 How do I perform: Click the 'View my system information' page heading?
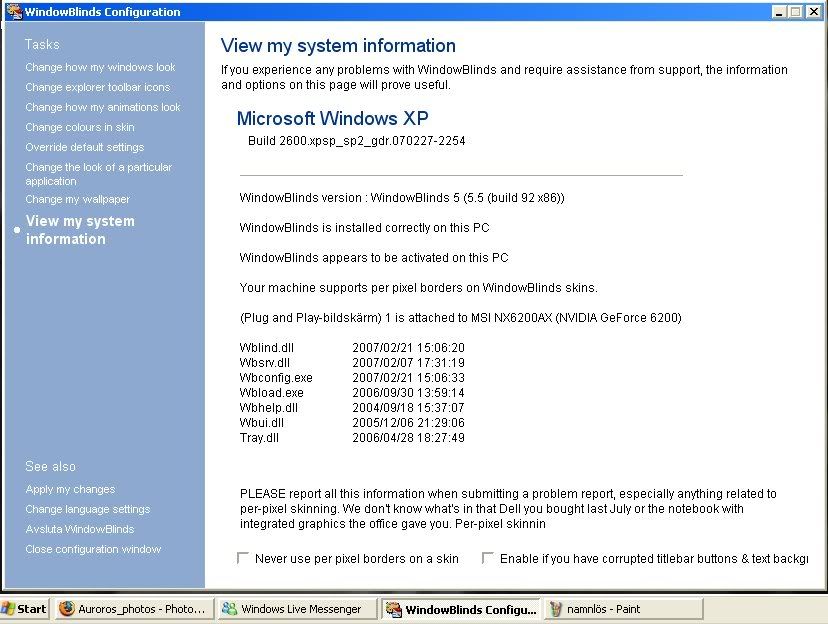pyautogui.click(x=338, y=46)
